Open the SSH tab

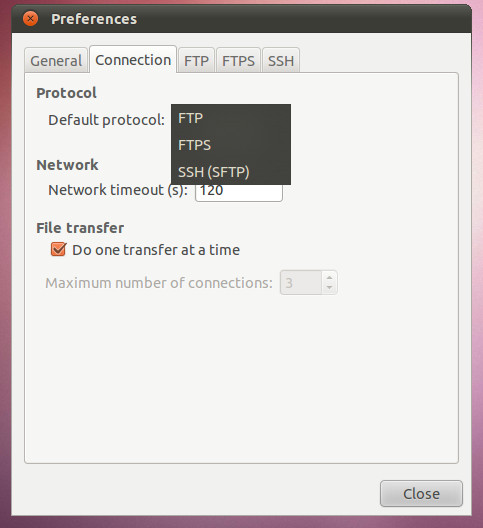281,61
